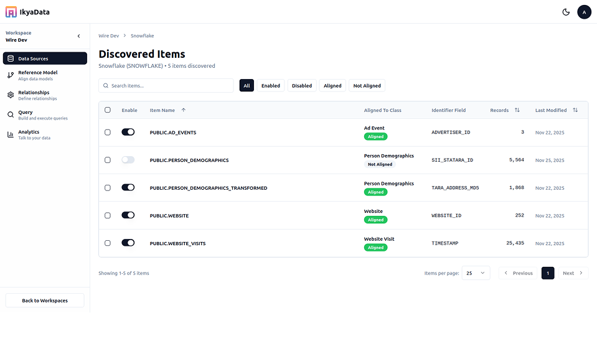The width and height of the screenshot is (597, 364).
Task: Sort by Records column arrows icon
Action: [x=517, y=110]
